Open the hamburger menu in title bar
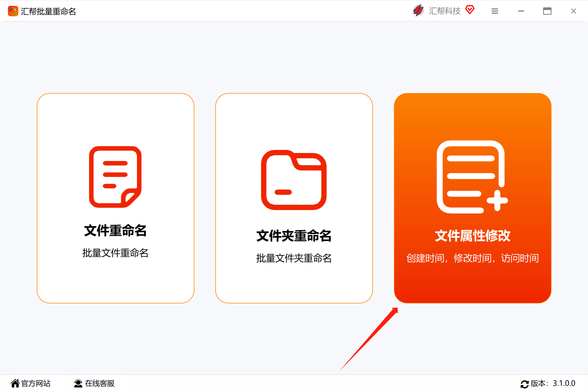Image resolution: width=588 pixels, height=392 pixels. pyautogui.click(x=495, y=11)
